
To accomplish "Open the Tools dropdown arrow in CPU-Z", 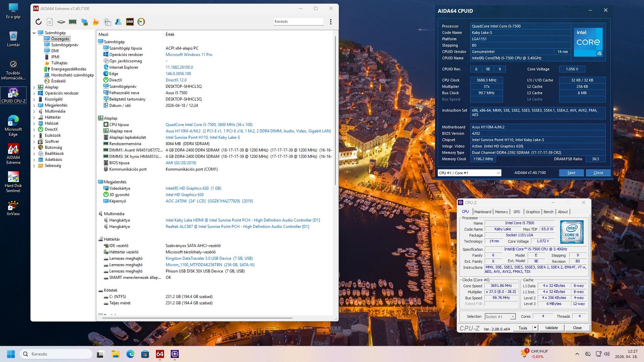I will (x=535, y=328).
